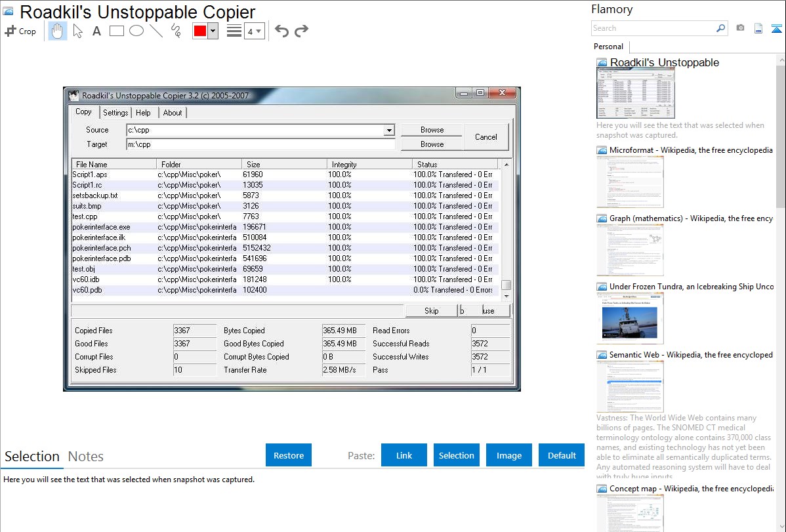
Task: Click Browse button for Target
Action: point(432,144)
